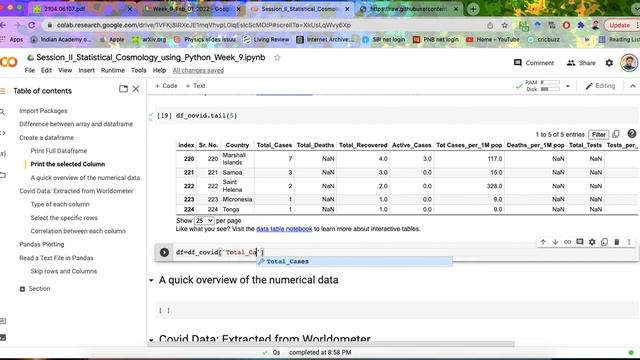This screenshot has width=640, height=360.
Task: Open the View menu
Action: point(65,70)
